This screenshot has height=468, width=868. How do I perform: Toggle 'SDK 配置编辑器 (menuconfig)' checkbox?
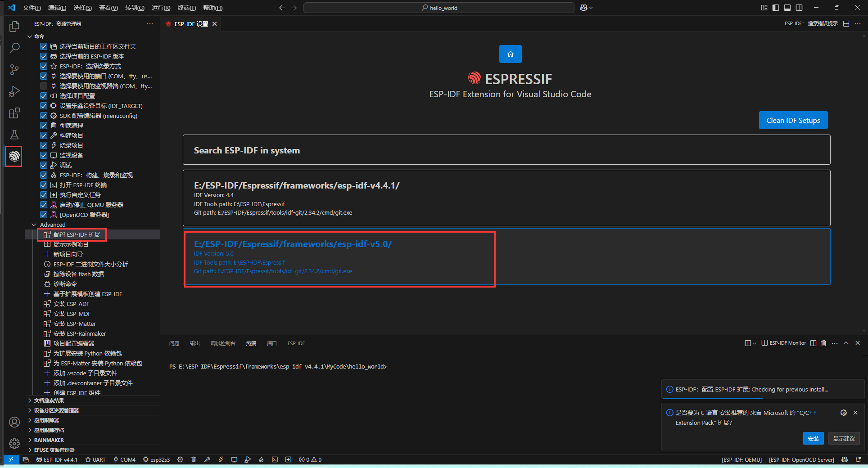click(44, 116)
